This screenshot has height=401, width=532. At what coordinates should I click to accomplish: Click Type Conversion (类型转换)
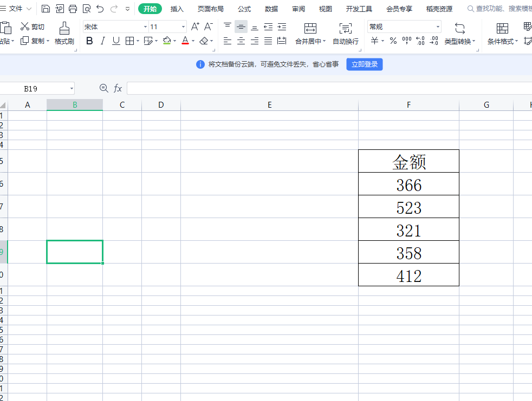(x=460, y=34)
